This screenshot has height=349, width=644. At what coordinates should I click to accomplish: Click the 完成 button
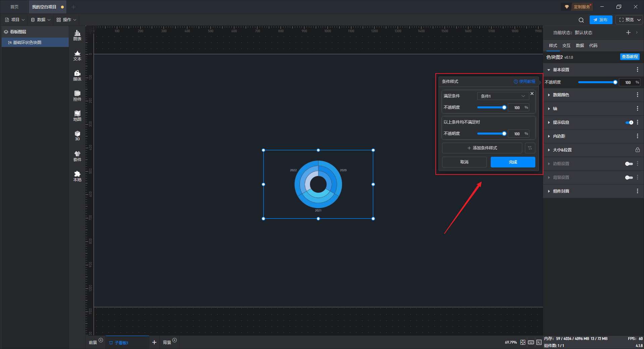[x=513, y=162]
